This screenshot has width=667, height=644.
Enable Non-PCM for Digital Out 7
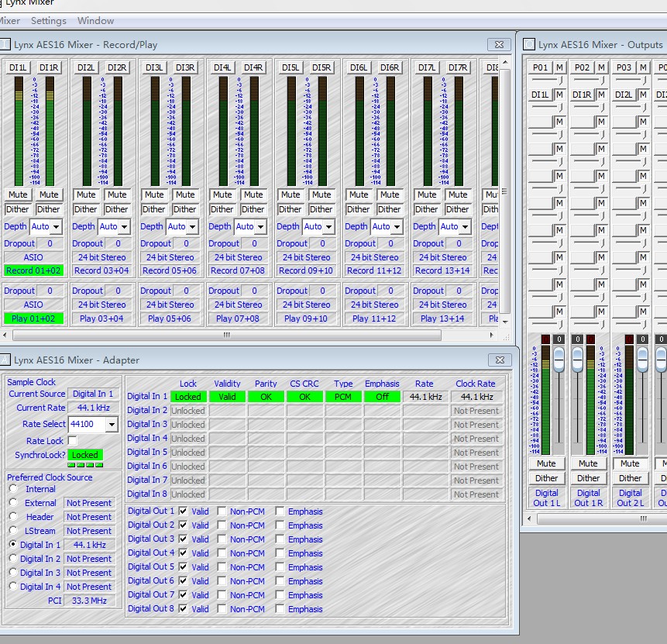(222, 594)
